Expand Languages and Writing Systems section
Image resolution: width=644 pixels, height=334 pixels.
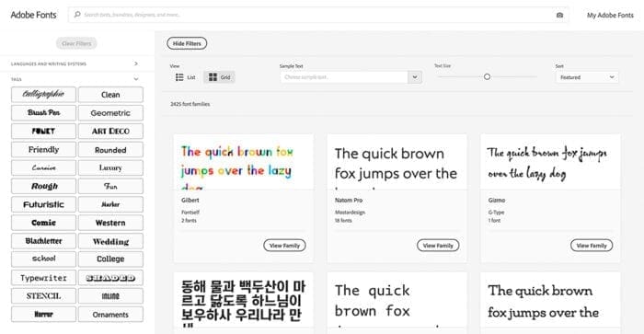pyautogui.click(x=136, y=63)
